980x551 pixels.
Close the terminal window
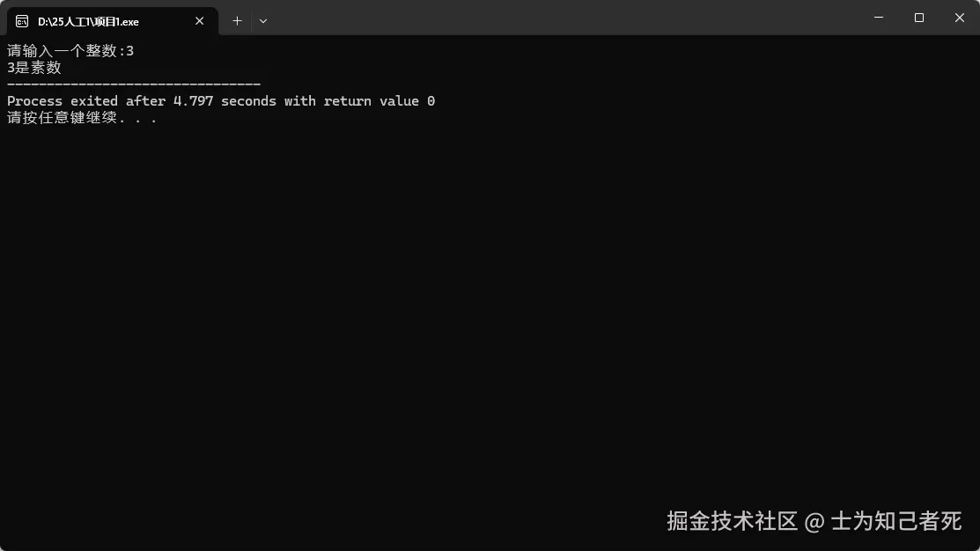click(960, 18)
